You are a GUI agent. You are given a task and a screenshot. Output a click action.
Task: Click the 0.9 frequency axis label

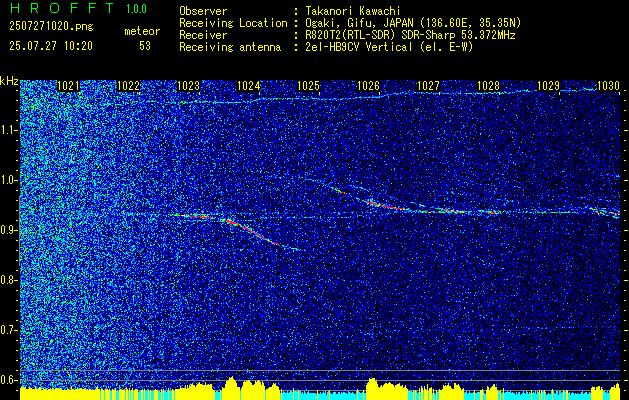(8, 230)
